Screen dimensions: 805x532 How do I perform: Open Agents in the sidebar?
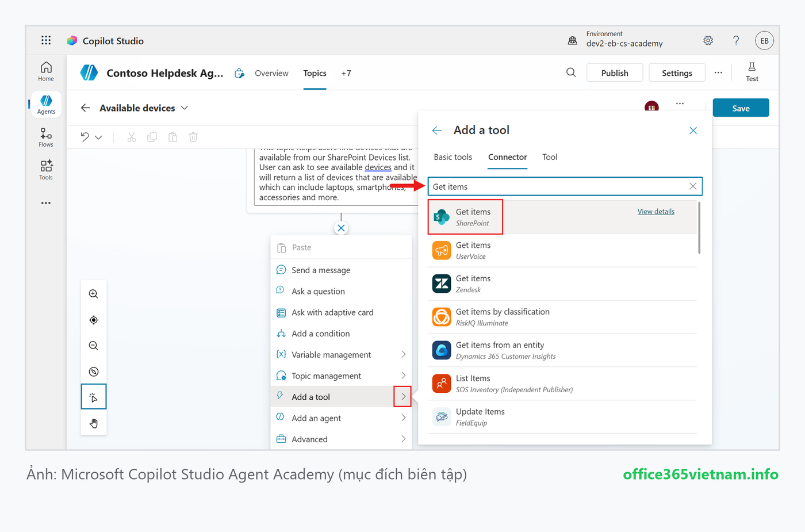[x=46, y=105]
